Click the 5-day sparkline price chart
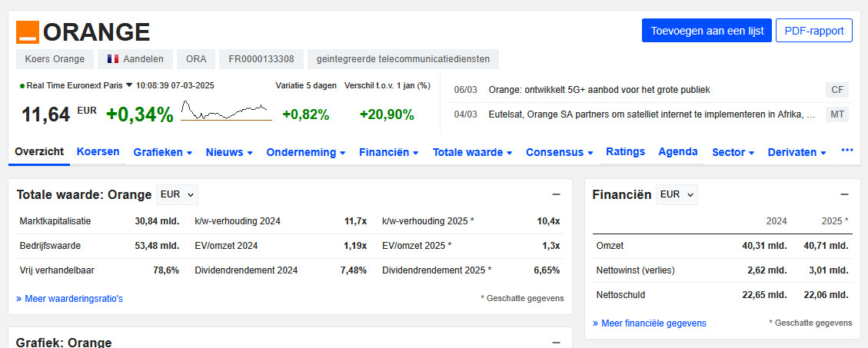 [226, 110]
